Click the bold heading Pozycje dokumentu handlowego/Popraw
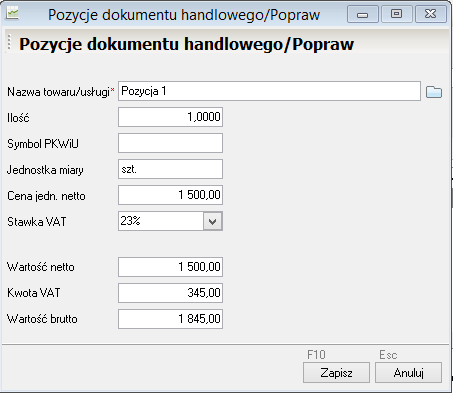453x394 pixels. (186, 44)
